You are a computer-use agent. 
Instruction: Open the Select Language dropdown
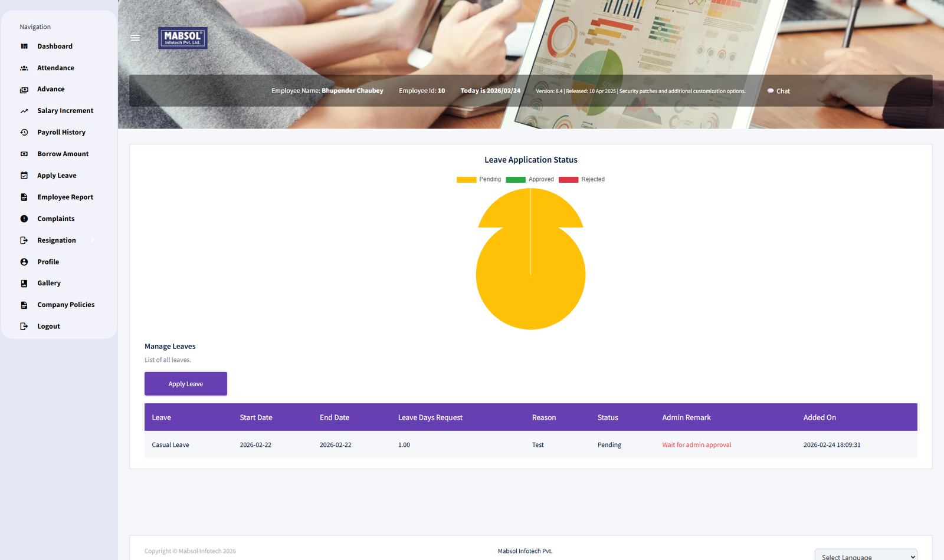pyautogui.click(x=866, y=556)
